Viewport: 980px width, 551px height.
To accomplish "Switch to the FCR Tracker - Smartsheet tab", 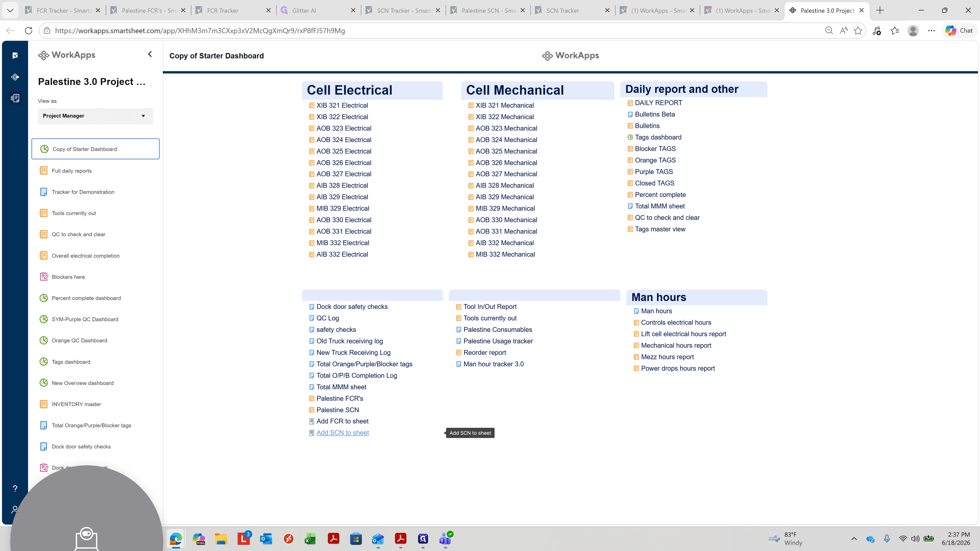I will [63, 10].
